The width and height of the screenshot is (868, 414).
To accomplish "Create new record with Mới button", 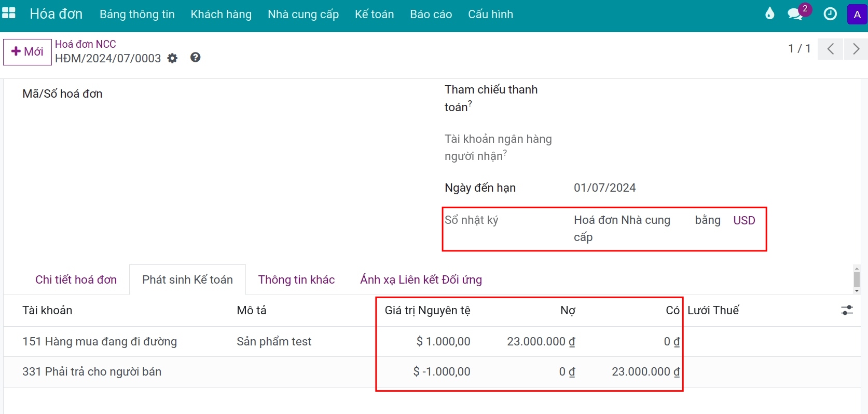I will [27, 52].
